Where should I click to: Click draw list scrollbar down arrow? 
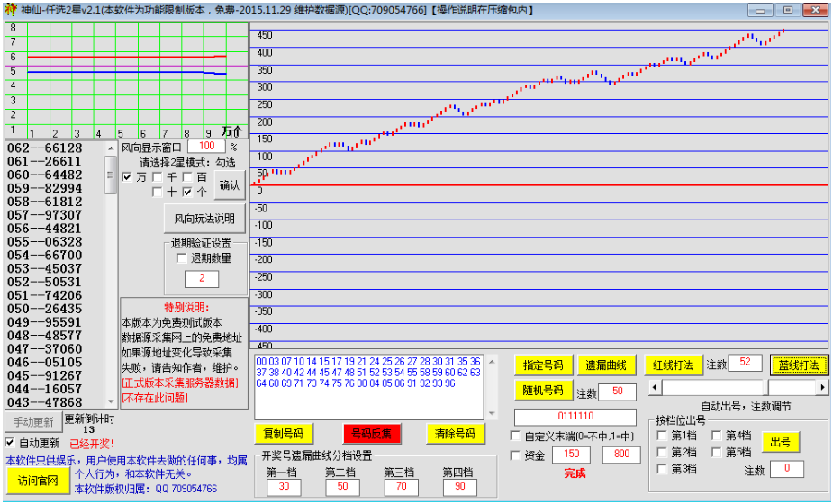[x=111, y=401]
